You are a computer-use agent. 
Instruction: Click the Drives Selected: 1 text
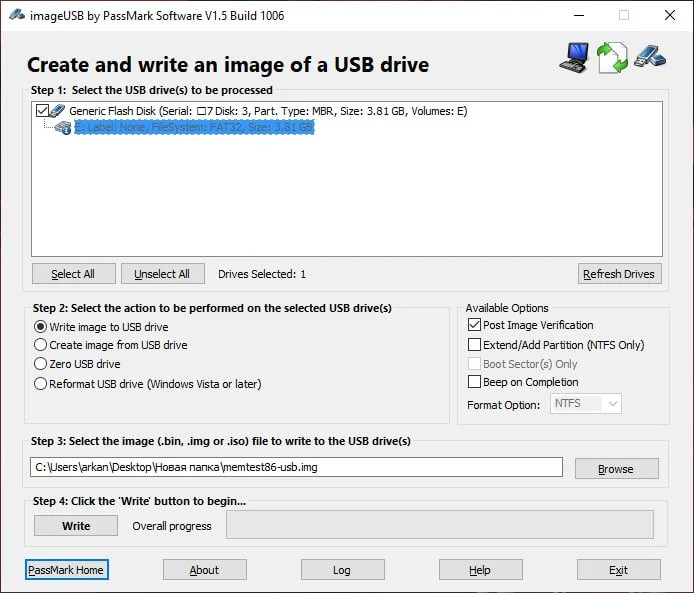click(262, 274)
